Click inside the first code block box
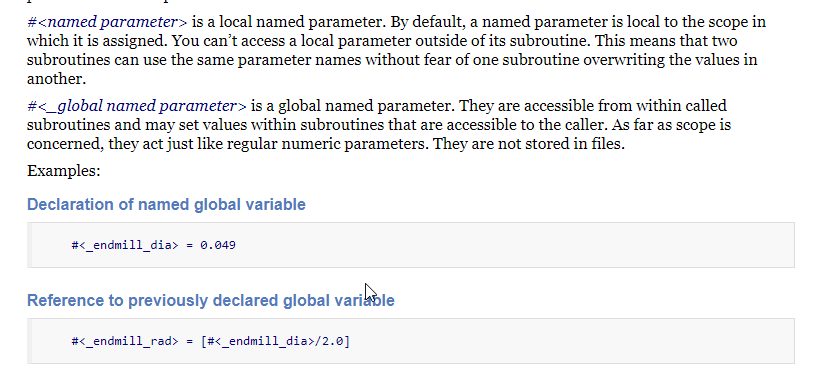This screenshot has height=387, width=826. click(x=411, y=245)
